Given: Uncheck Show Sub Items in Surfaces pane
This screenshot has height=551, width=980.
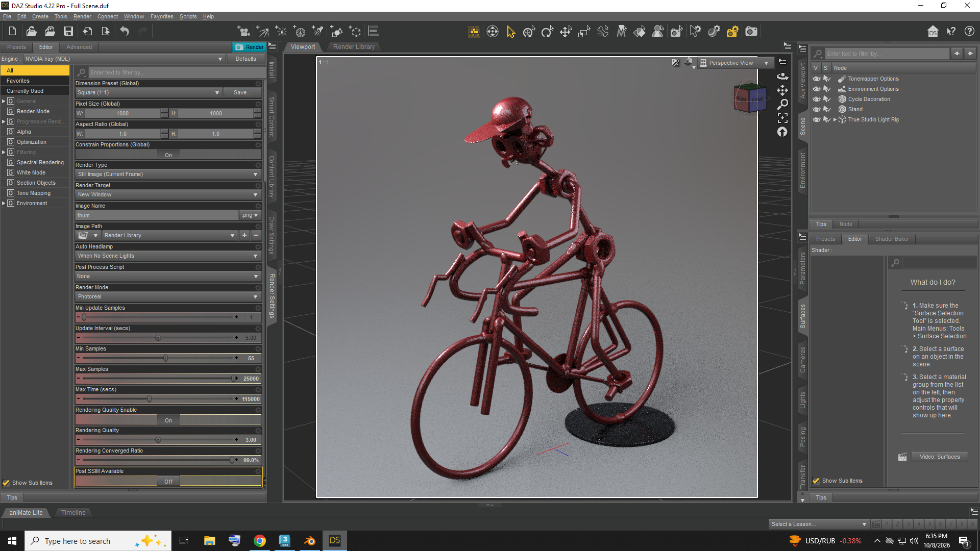Looking at the screenshot, I should point(816,481).
